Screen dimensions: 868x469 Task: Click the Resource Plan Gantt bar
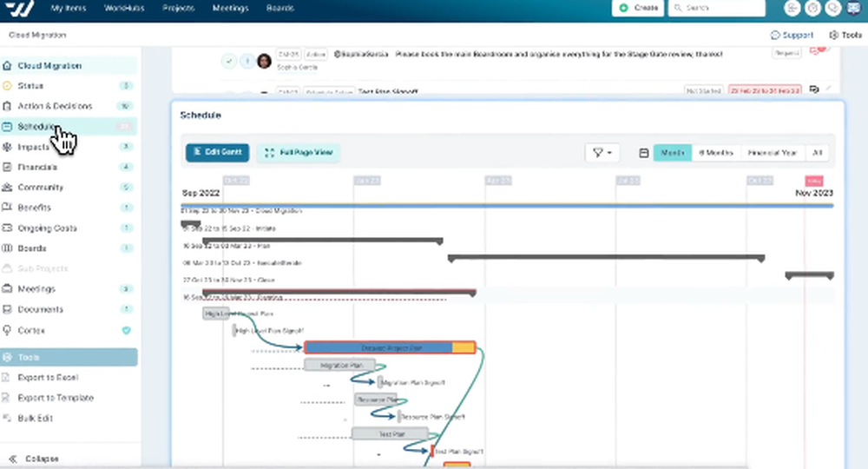[376, 400]
